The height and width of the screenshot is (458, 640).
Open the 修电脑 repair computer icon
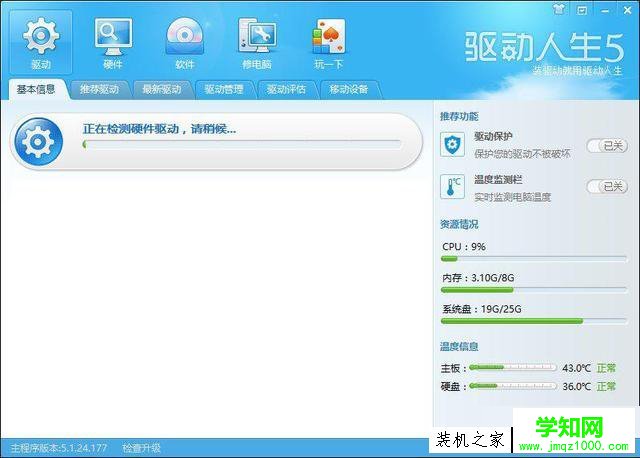point(257,42)
